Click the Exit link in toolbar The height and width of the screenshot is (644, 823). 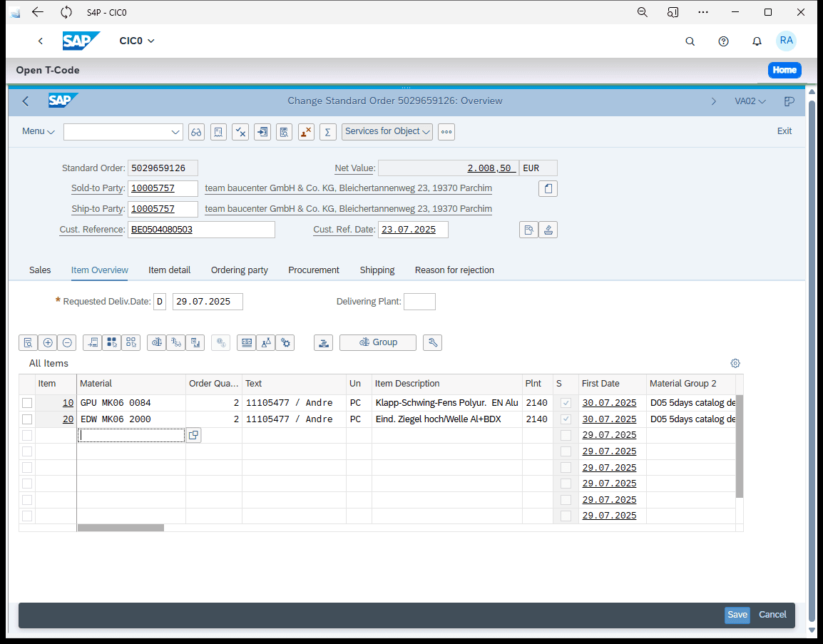(784, 131)
